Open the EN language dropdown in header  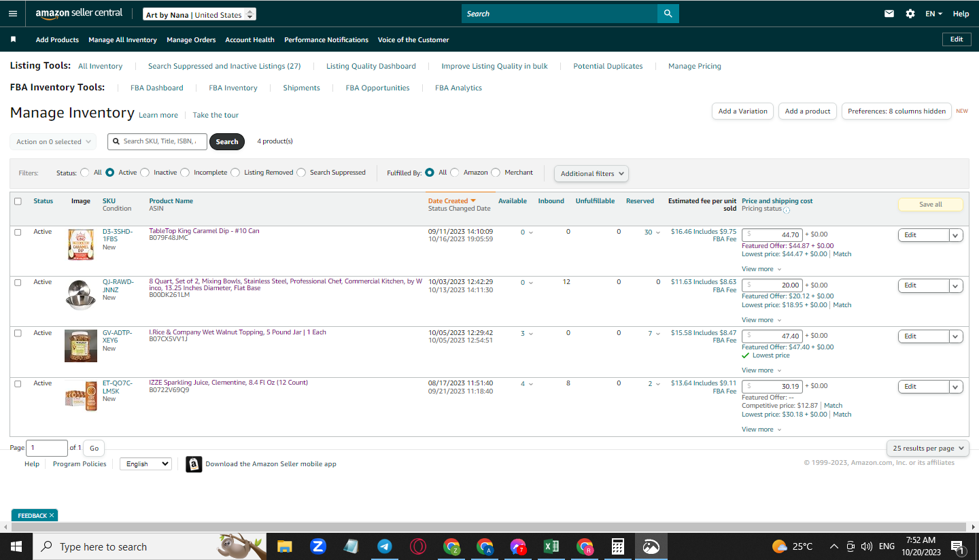(933, 14)
